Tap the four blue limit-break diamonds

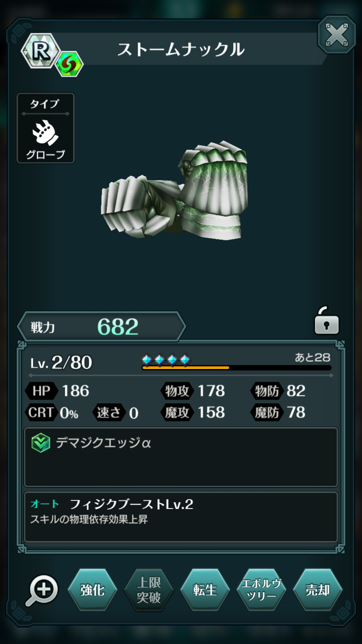pos(166,360)
